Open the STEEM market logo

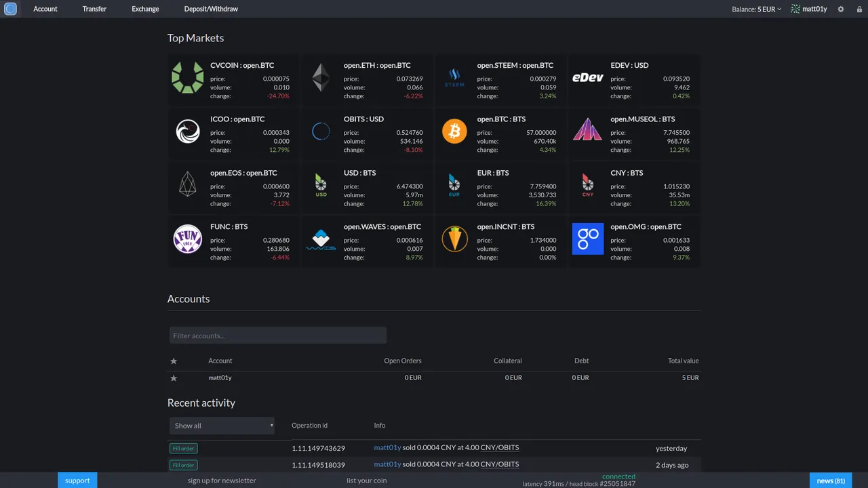(x=454, y=78)
